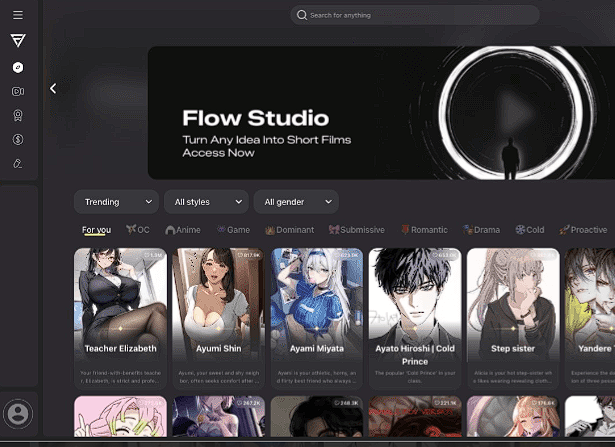This screenshot has height=447, width=615.
Task: Expand the All gender dropdown
Action: point(295,202)
